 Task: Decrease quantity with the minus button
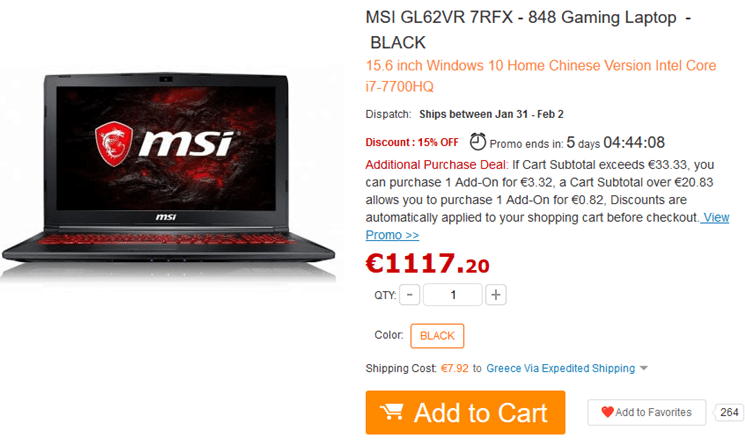410,295
